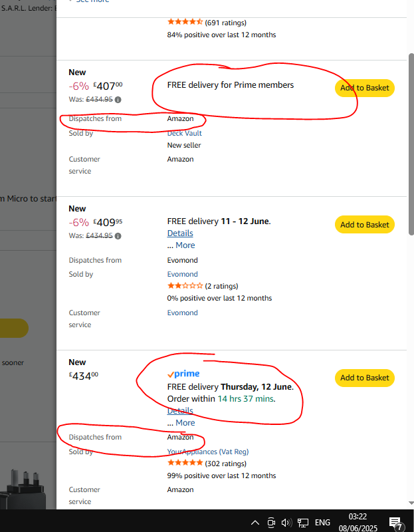Click the £407.00 price text
The width and height of the screenshot is (414, 532).
108,86
